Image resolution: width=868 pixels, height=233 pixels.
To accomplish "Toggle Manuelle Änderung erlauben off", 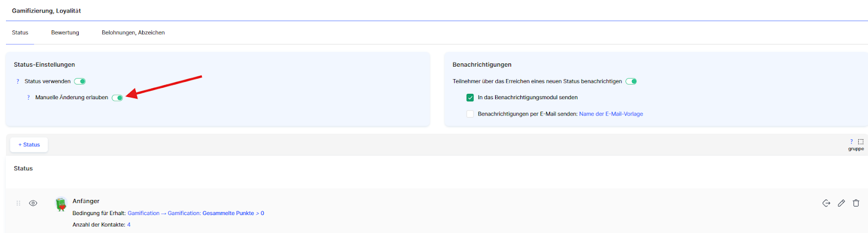I will click(x=117, y=98).
